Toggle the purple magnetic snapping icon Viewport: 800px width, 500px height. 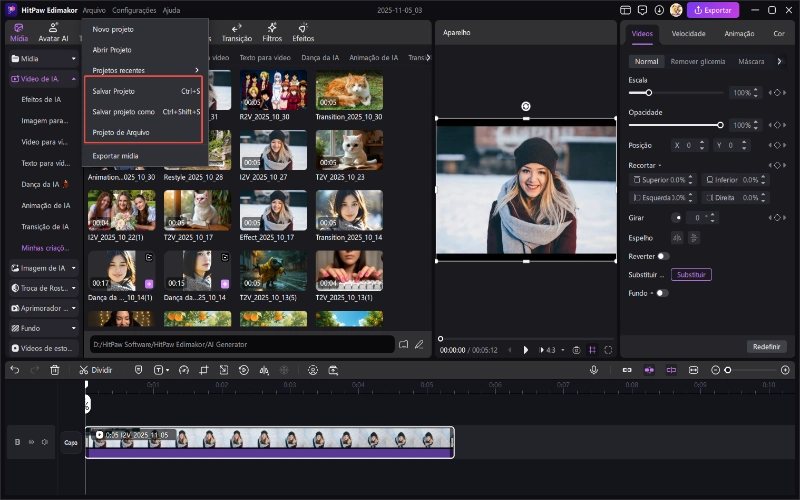pos(649,370)
